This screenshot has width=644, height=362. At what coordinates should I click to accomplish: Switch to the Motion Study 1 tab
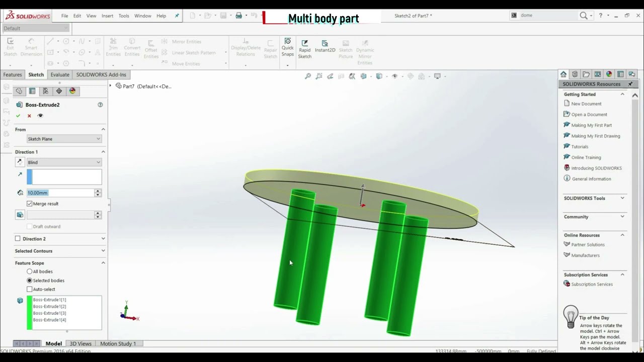[x=118, y=344]
